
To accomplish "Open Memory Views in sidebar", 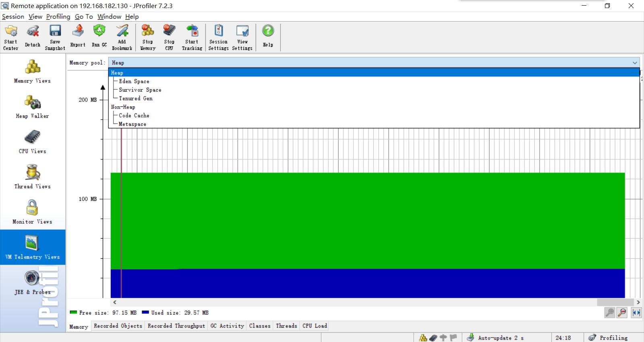I will pos(33,71).
